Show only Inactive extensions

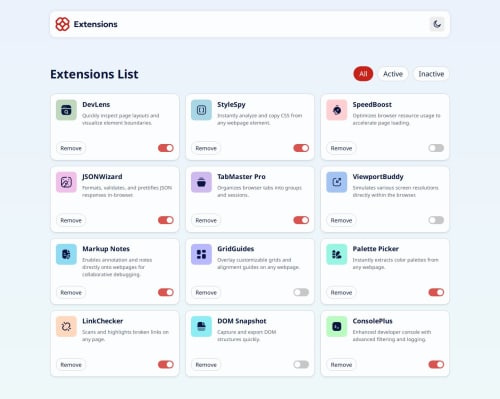pos(431,74)
